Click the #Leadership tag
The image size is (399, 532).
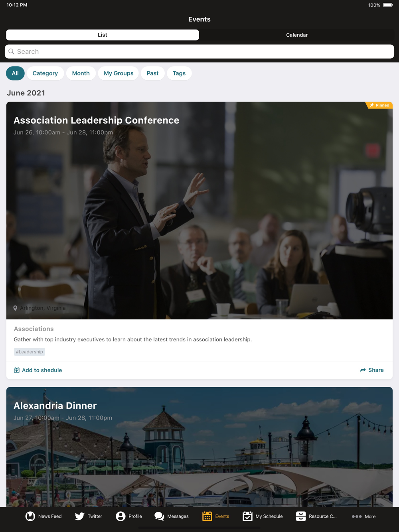pos(30,352)
